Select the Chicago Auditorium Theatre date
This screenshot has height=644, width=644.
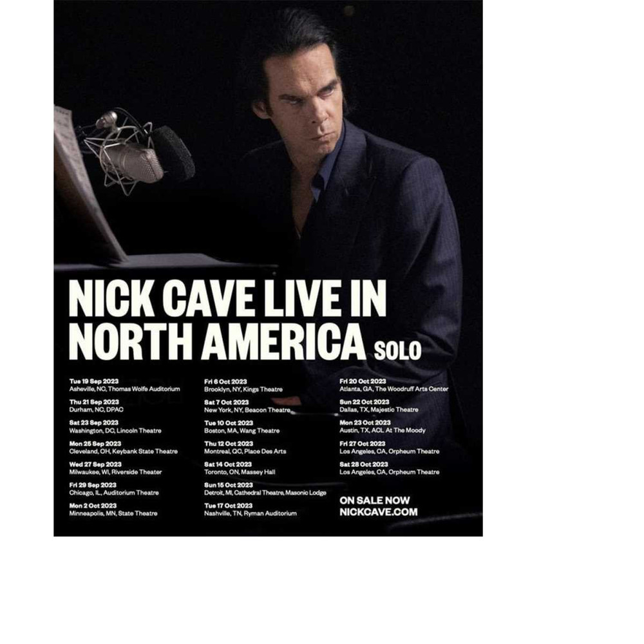114,489
